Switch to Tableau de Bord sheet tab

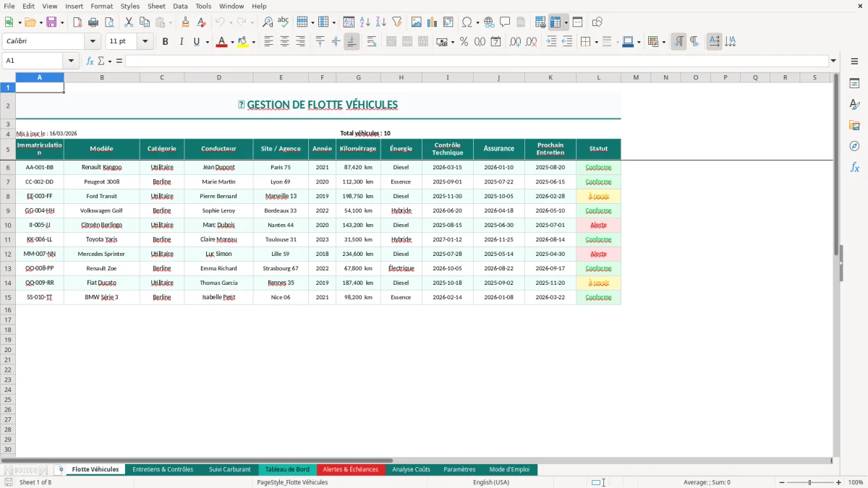287,470
